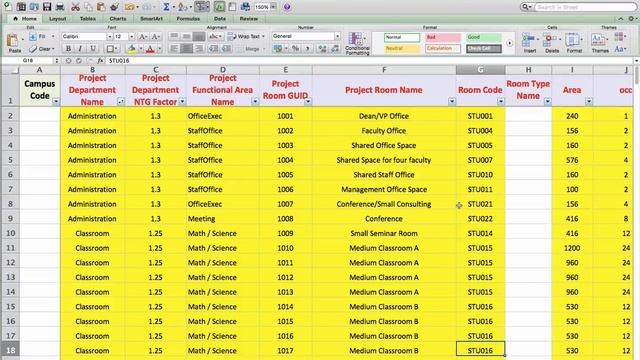
Task: Open the Themes gallery icon
Action: point(600,43)
